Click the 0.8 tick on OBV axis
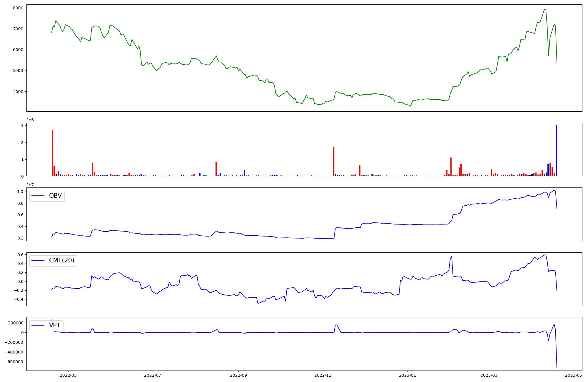Viewport: 588px width, 382px height. (20, 203)
